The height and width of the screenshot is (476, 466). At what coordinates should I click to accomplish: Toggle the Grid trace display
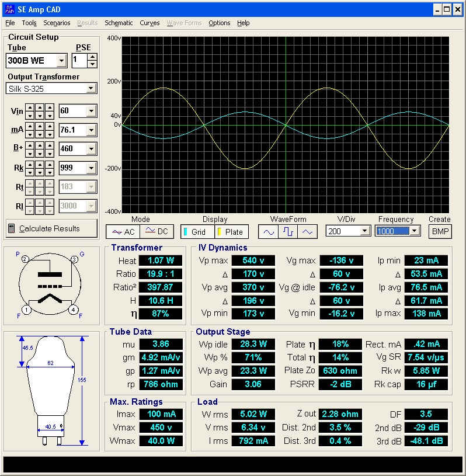click(197, 232)
